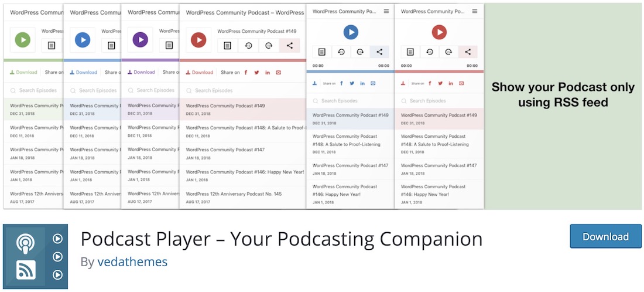This screenshot has height=292, width=644.
Task: Show the episode text in the red mobile player
Action: [x=410, y=52]
